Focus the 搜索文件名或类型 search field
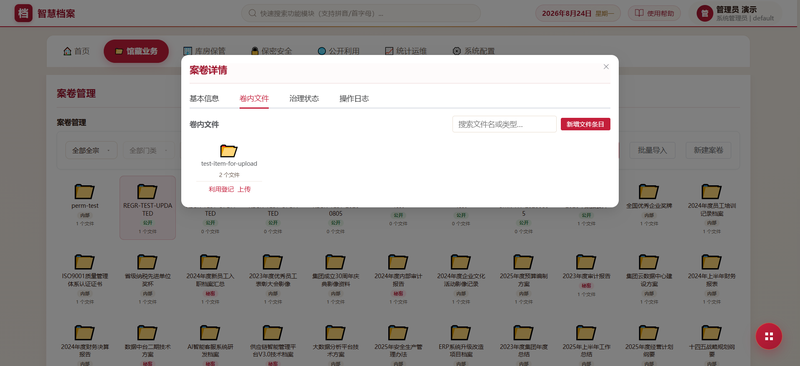 pyautogui.click(x=504, y=124)
